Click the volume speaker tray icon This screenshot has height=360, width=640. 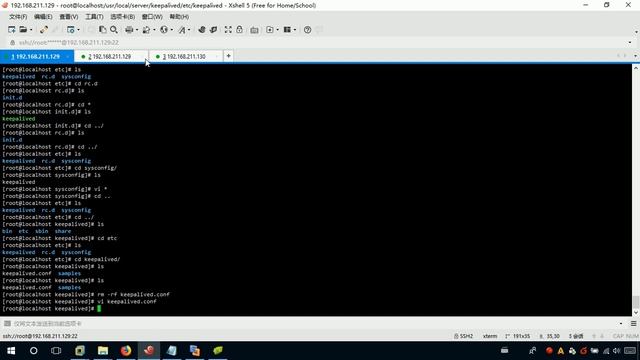pos(616,351)
